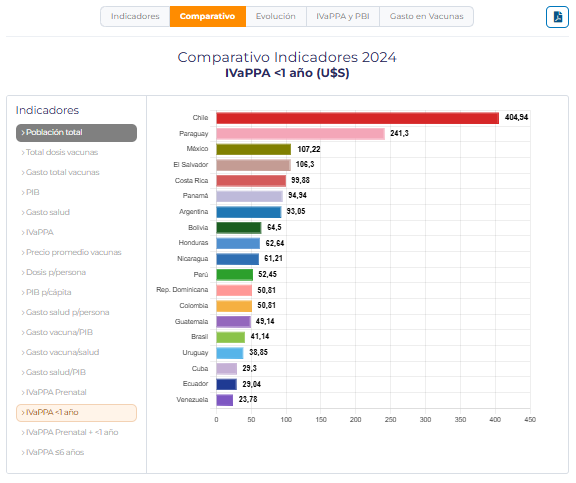This screenshot has width=576, height=483.
Task: Click the Rep. Dominicana bar
Action: 234,290
